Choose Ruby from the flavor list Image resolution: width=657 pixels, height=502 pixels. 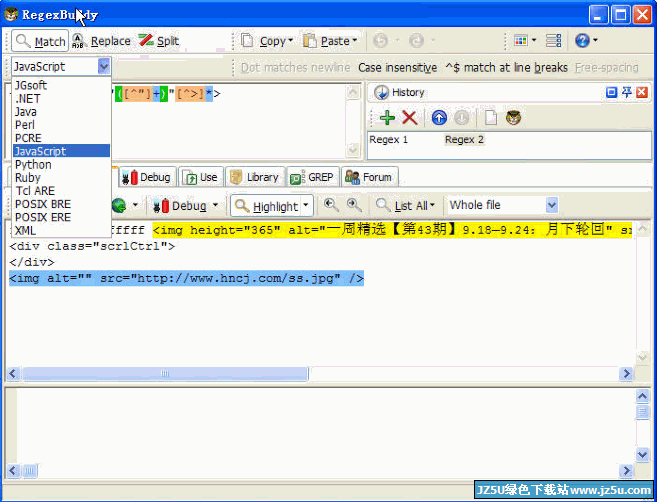point(61,178)
